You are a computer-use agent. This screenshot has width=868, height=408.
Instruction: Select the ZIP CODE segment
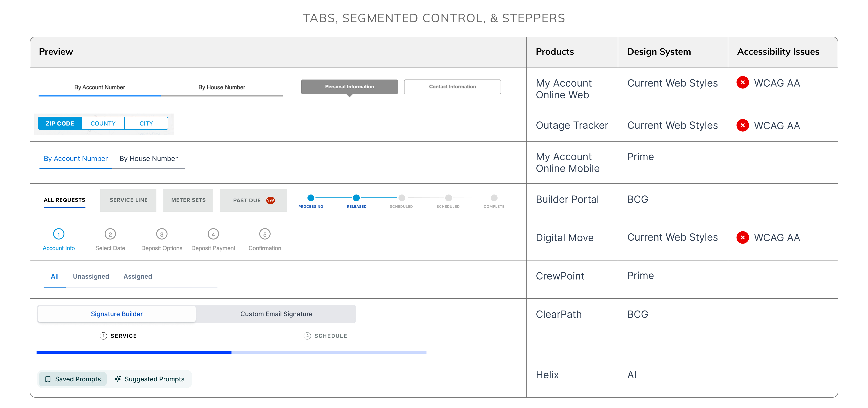(x=60, y=123)
